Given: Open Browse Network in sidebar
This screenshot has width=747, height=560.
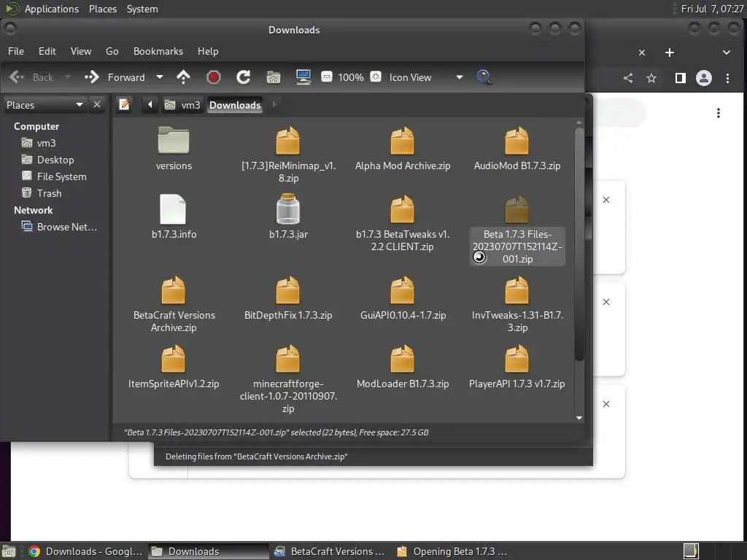Looking at the screenshot, I should [x=59, y=227].
